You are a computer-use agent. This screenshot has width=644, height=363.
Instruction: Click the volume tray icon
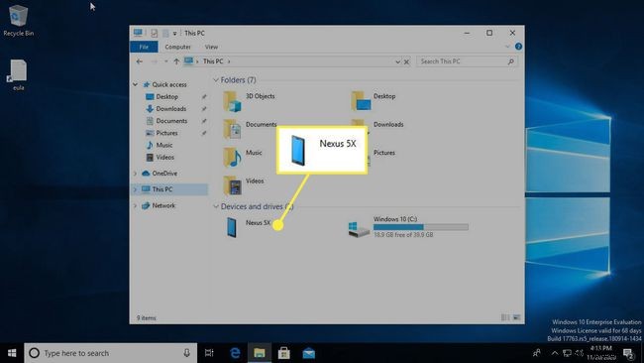580,353
